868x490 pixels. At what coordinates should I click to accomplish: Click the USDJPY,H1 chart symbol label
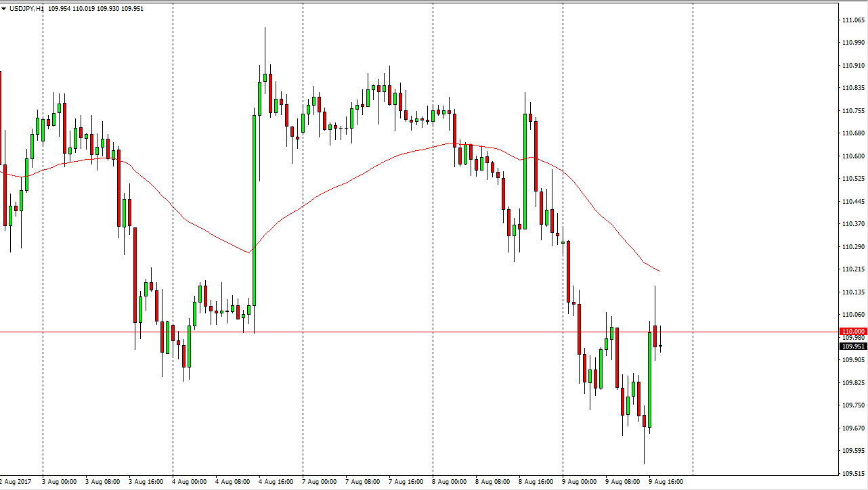[27, 8]
